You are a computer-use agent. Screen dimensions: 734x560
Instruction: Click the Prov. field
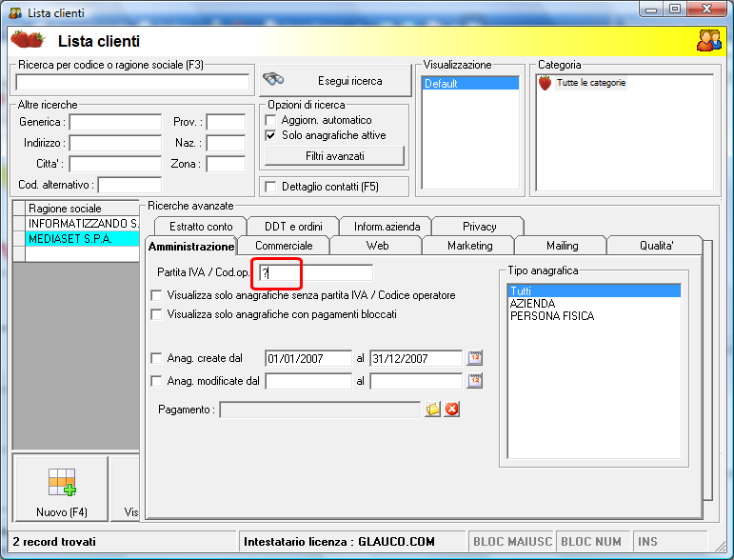tap(226, 122)
